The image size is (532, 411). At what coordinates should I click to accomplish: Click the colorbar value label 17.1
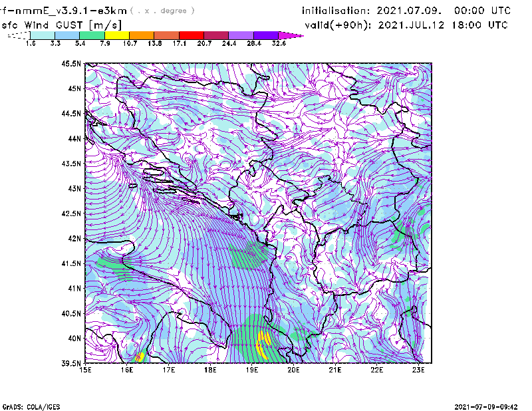(180, 43)
